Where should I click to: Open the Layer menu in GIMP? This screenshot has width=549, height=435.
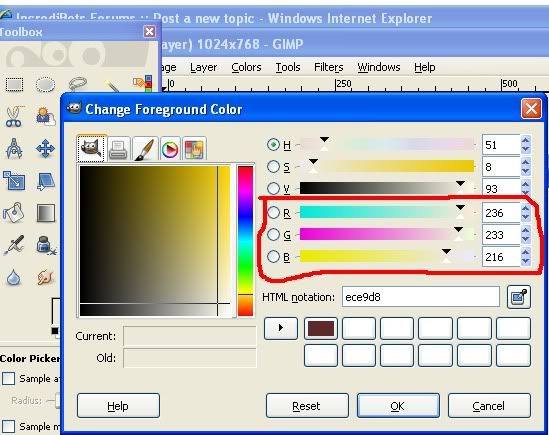pyautogui.click(x=203, y=67)
